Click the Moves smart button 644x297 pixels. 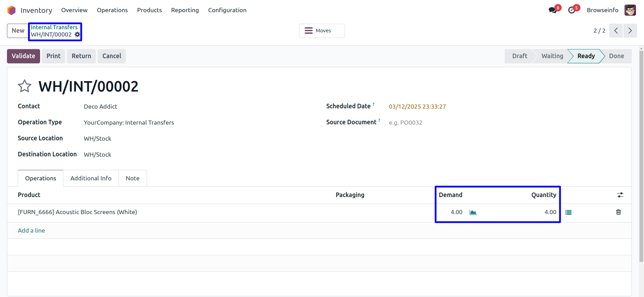[x=322, y=31]
